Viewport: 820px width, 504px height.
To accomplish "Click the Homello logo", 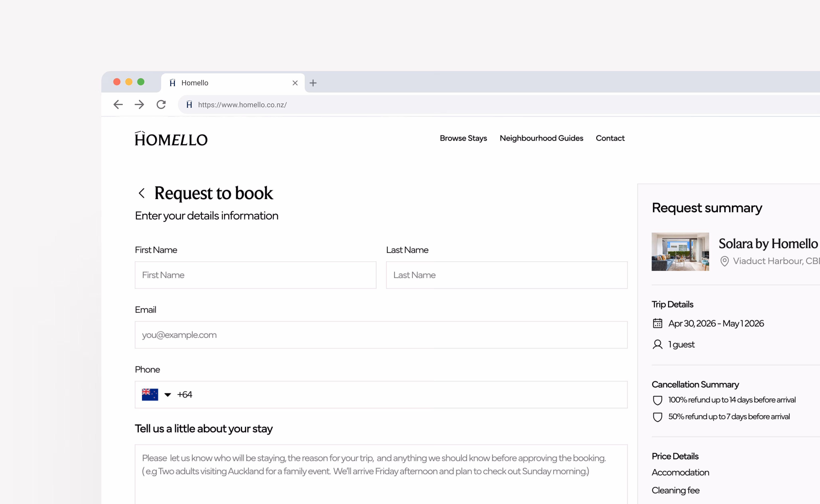I will (x=171, y=139).
